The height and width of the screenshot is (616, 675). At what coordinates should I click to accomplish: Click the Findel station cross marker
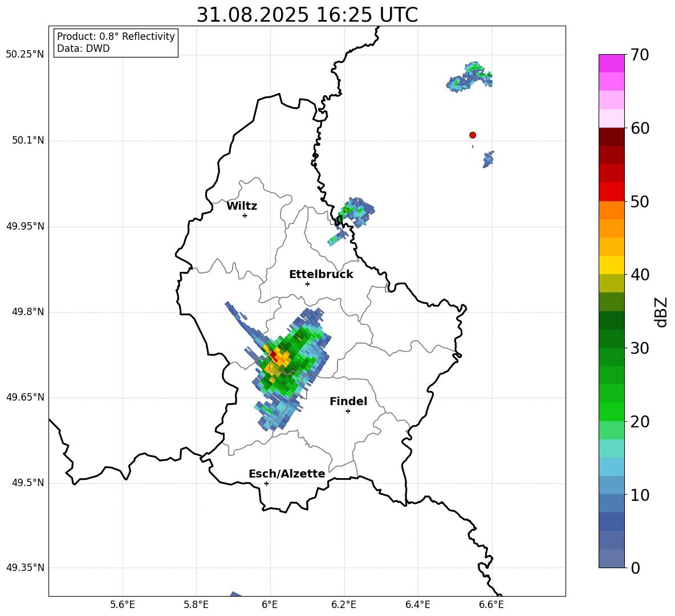[348, 411]
